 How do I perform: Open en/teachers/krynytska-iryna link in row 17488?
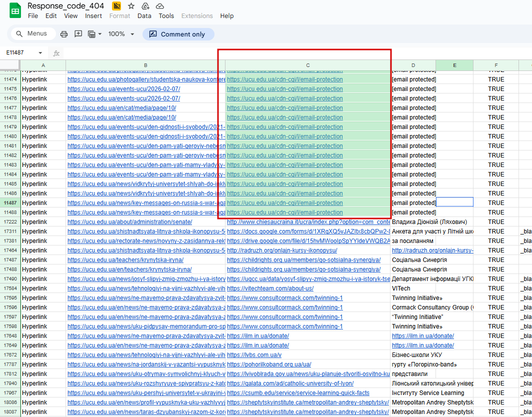coord(129,269)
